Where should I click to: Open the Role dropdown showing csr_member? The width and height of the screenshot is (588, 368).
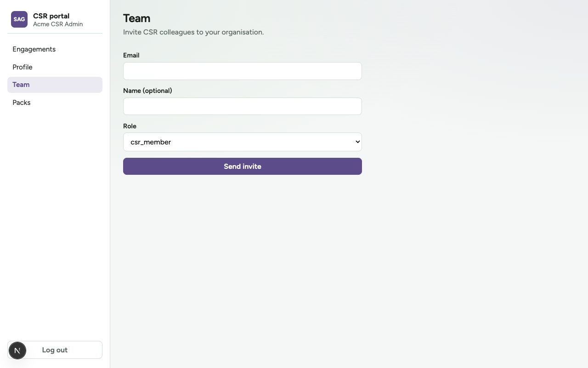click(x=243, y=142)
